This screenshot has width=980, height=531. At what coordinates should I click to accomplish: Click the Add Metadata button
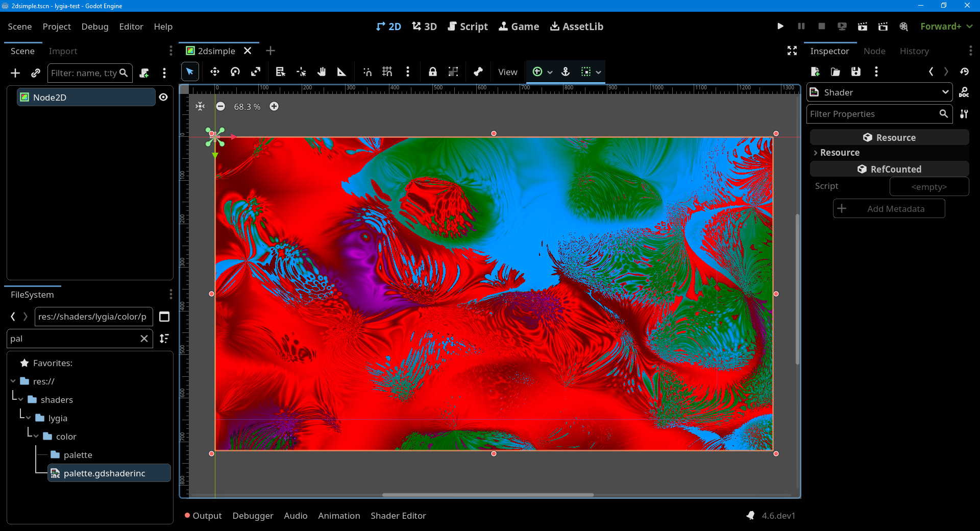pyautogui.click(x=889, y=209)
